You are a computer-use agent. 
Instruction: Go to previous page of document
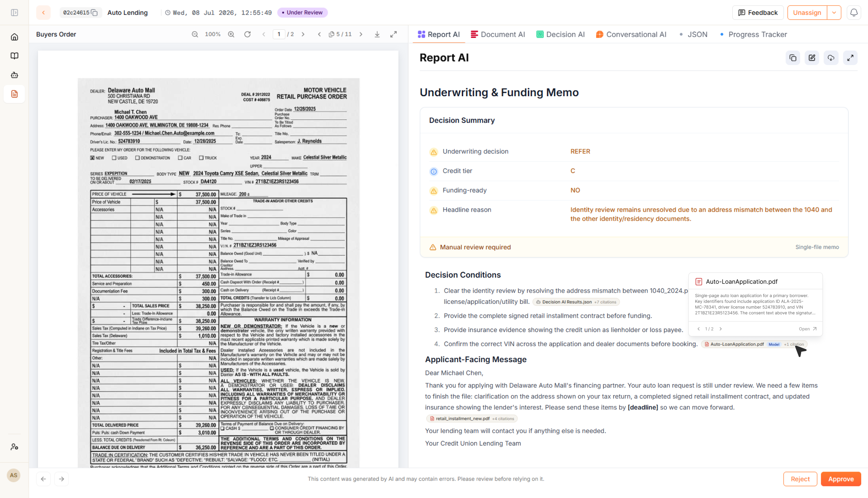(263, 34)
